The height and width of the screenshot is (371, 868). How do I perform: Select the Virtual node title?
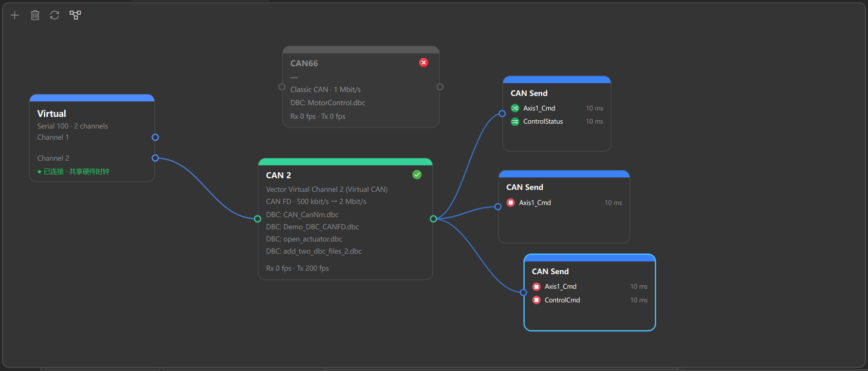click(x=52, y=113)
